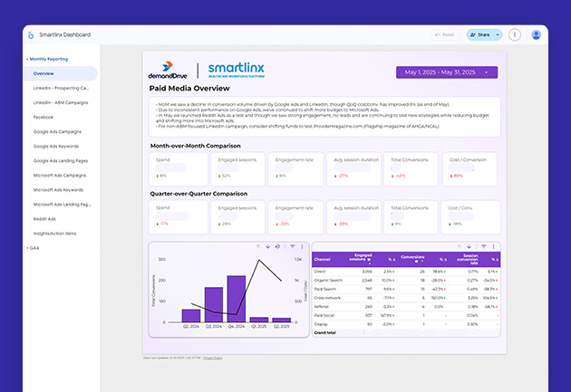Open LinkedIn - Prospecting Campaigns page
Viewport: 571px width, 392px height.
(x=61, y=88)
